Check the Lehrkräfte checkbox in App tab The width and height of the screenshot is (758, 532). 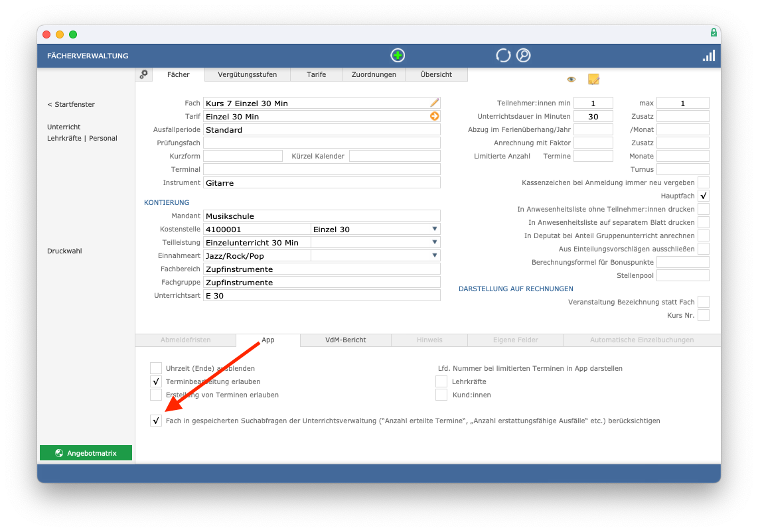click(441, 381)
